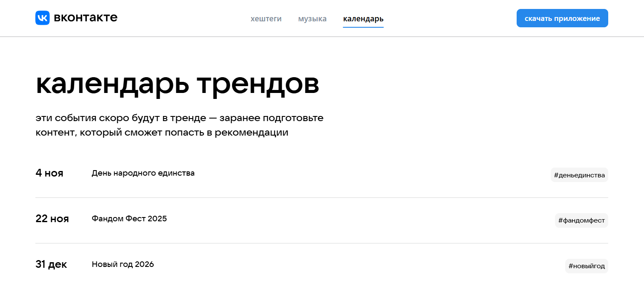Click the календарь трендов heading
Viewport: 644px width, 307px height.
pyautogui.click(x=178, y=84)
